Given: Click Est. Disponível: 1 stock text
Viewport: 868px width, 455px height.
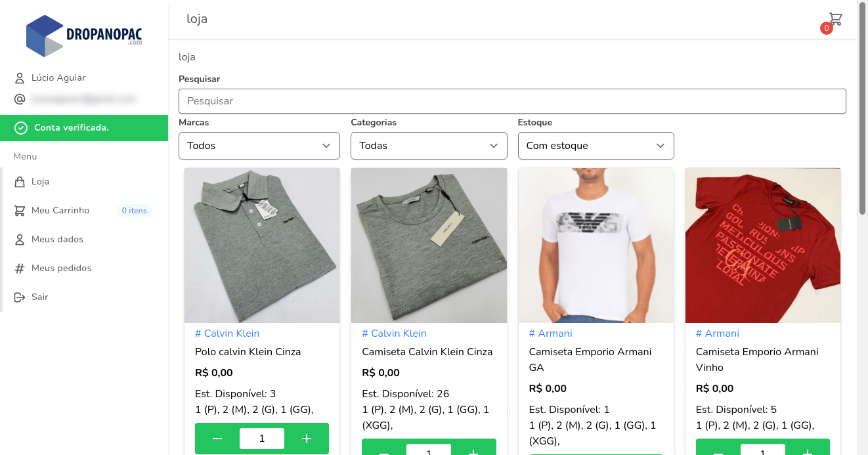Looking at the screenshot, I should (x=569, y=410).
